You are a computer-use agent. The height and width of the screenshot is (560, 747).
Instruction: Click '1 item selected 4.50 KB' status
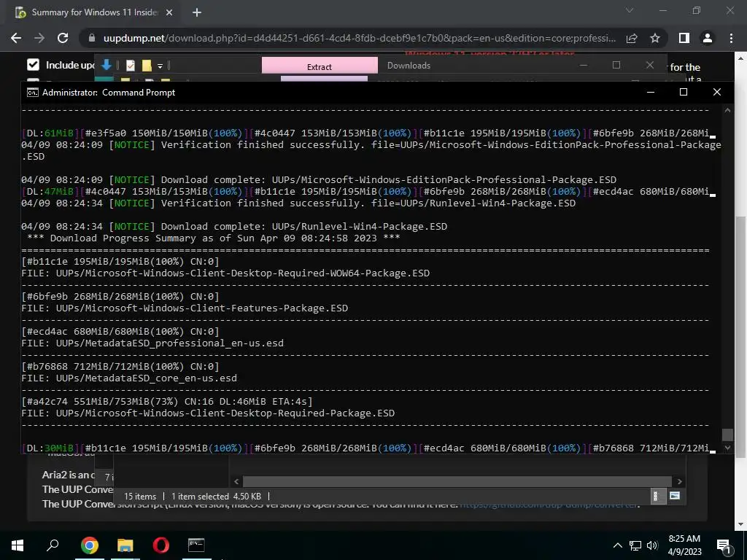coord(216,496)
